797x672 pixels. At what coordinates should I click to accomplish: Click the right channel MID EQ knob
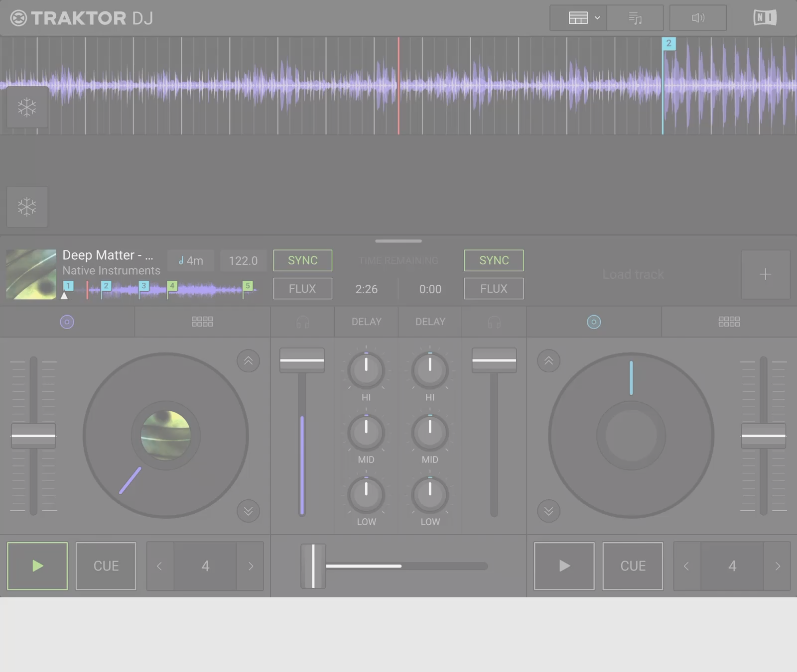click(430, 433)
